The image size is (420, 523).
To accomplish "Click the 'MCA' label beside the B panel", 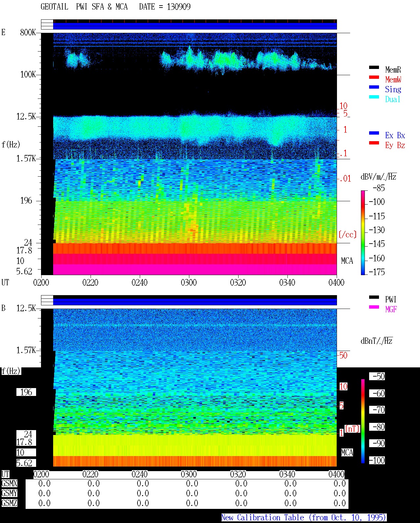I will pyautogui.click(x=347, y=452).
